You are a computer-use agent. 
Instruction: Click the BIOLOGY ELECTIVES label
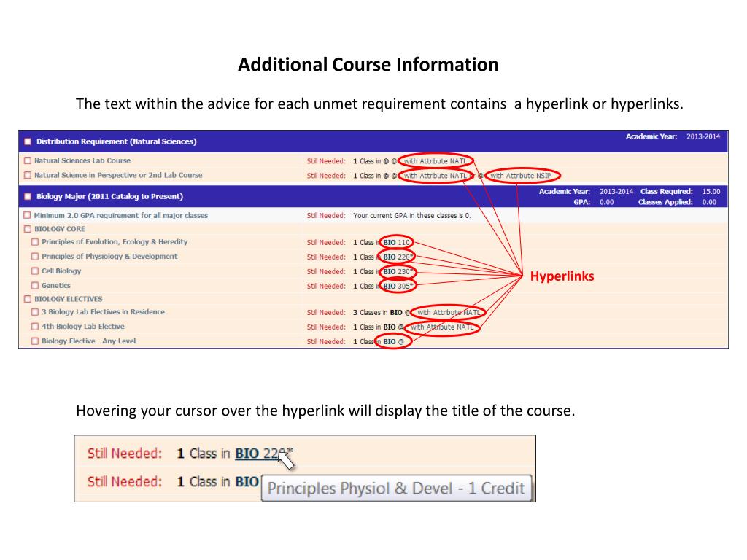(68, 299)
